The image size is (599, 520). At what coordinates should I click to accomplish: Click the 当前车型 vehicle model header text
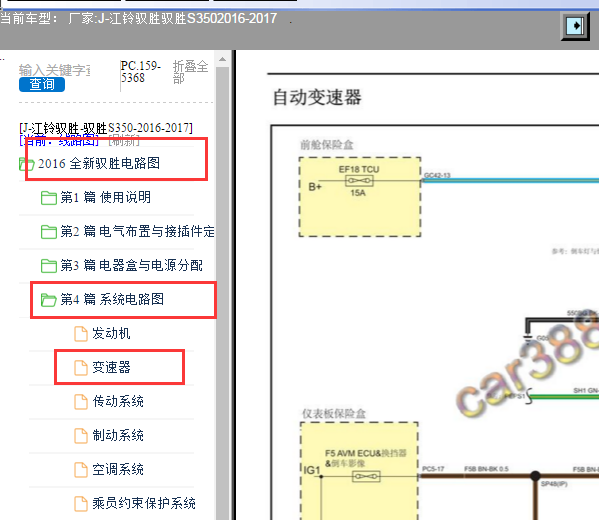[139, 18]
